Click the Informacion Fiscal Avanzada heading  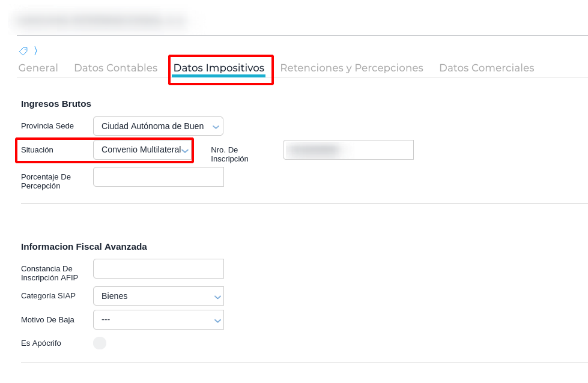(83, 246)
